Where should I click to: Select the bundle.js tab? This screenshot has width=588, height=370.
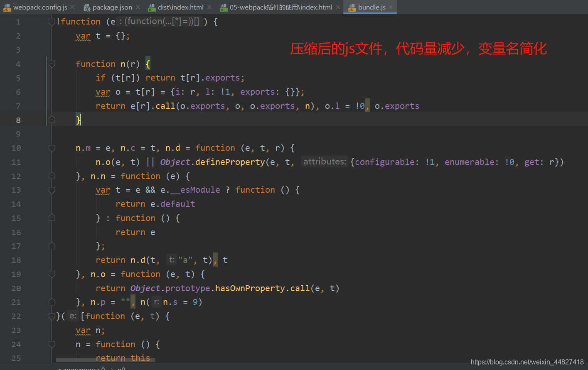click(x=371, y=7)
